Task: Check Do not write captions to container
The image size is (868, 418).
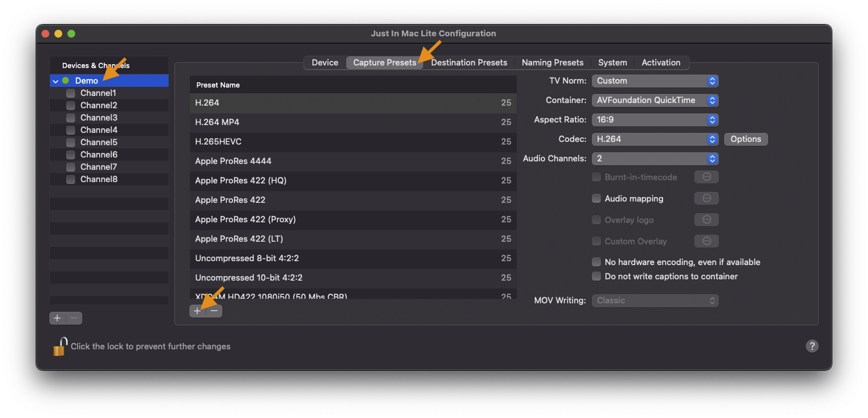Action: tap(596, 276)
